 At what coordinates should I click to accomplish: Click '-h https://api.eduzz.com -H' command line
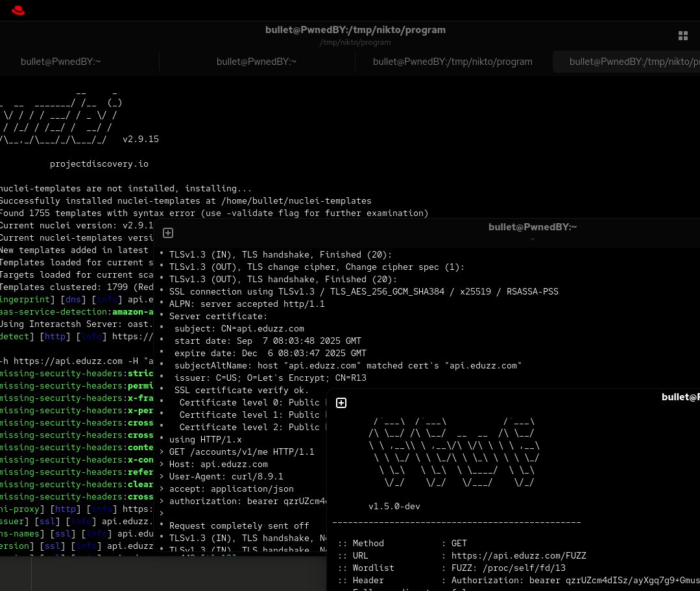tap(77, 361)
